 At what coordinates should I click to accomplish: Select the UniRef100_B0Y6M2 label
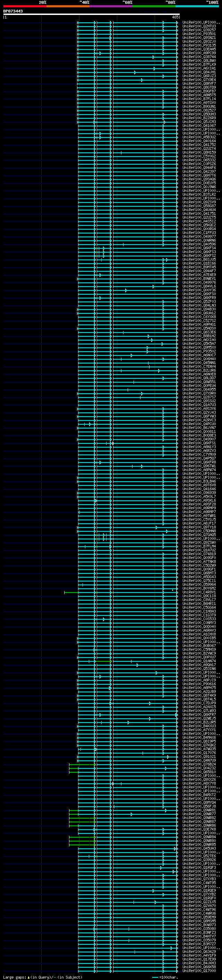click(199, 589)
